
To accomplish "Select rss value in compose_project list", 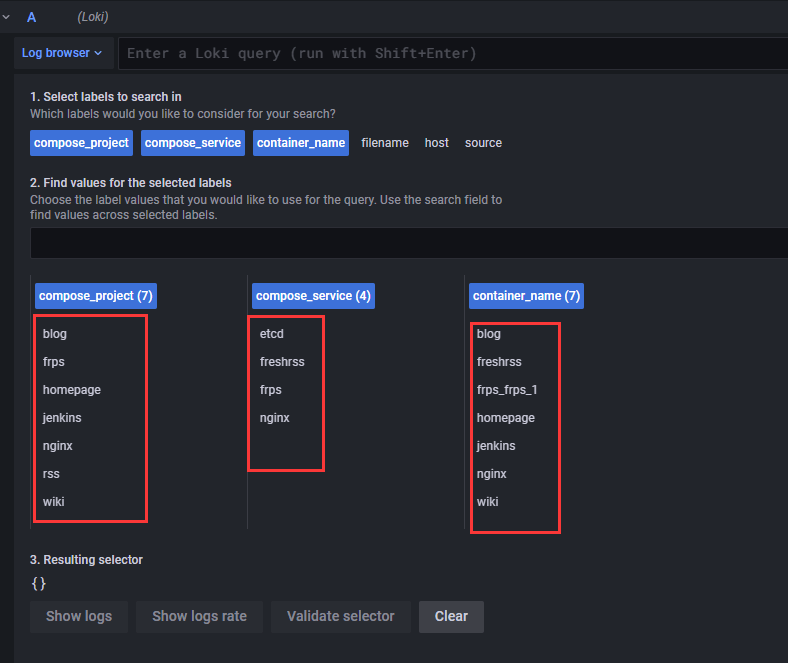I will [x=52, y=474].
